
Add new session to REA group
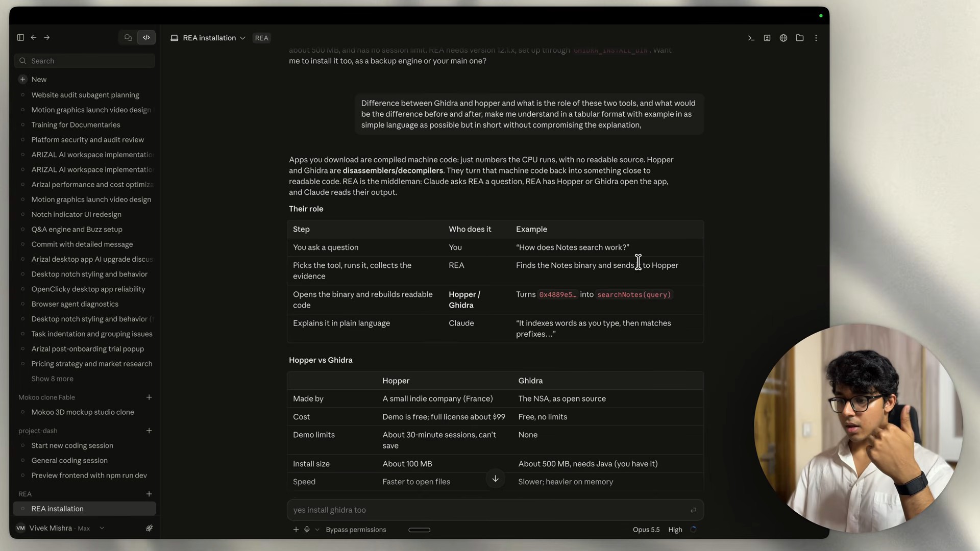(149, 494)
